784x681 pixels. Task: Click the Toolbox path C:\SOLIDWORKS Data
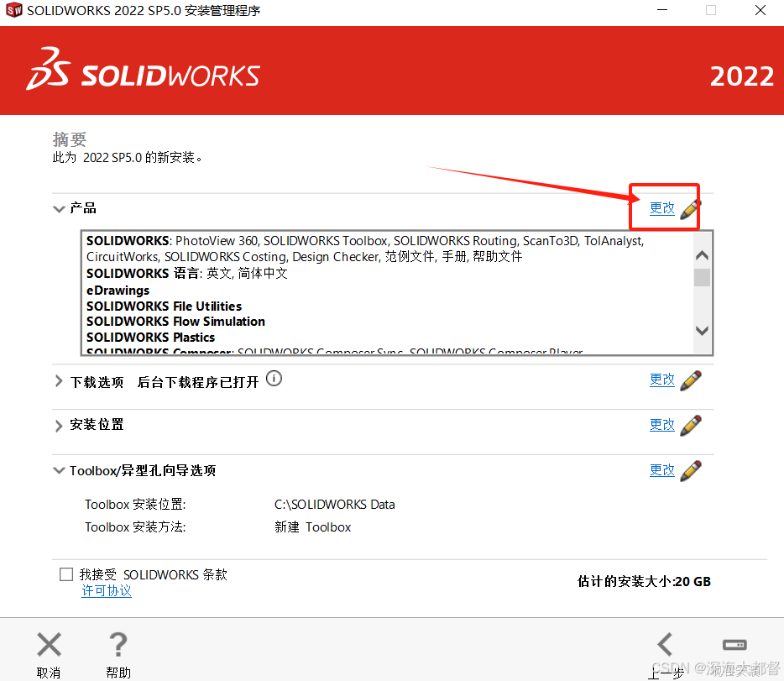[334, 505]
